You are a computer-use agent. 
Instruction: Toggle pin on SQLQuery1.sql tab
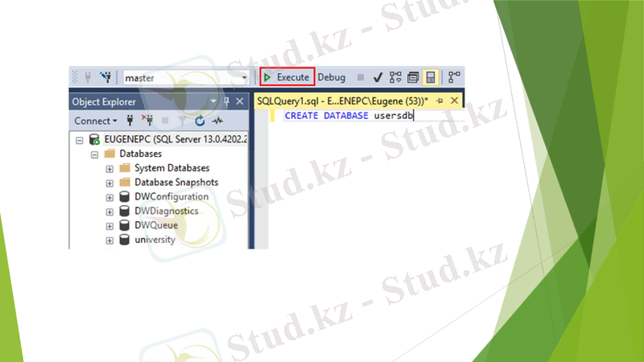point(440,101)
